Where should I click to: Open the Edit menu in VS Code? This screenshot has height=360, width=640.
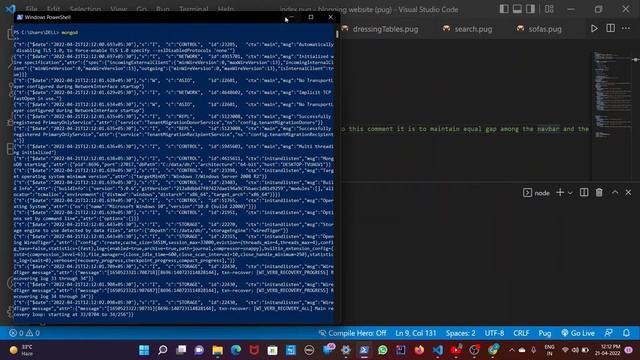53,9
